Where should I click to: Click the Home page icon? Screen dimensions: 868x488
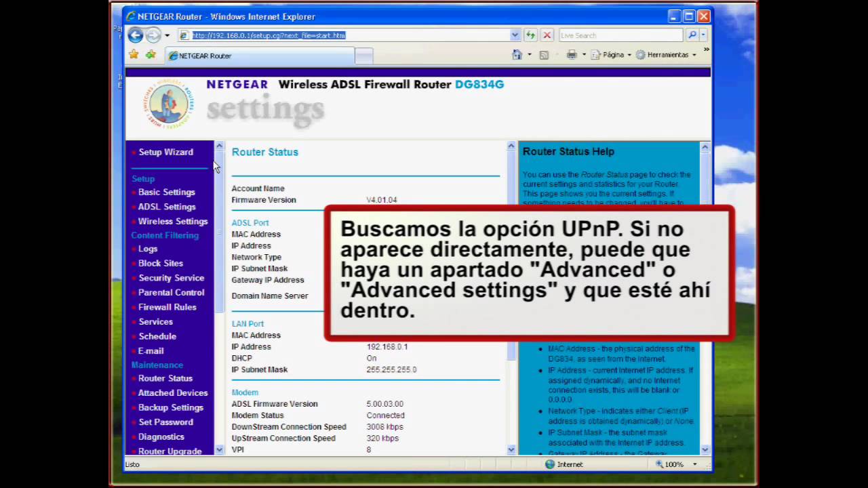[517, 55]
